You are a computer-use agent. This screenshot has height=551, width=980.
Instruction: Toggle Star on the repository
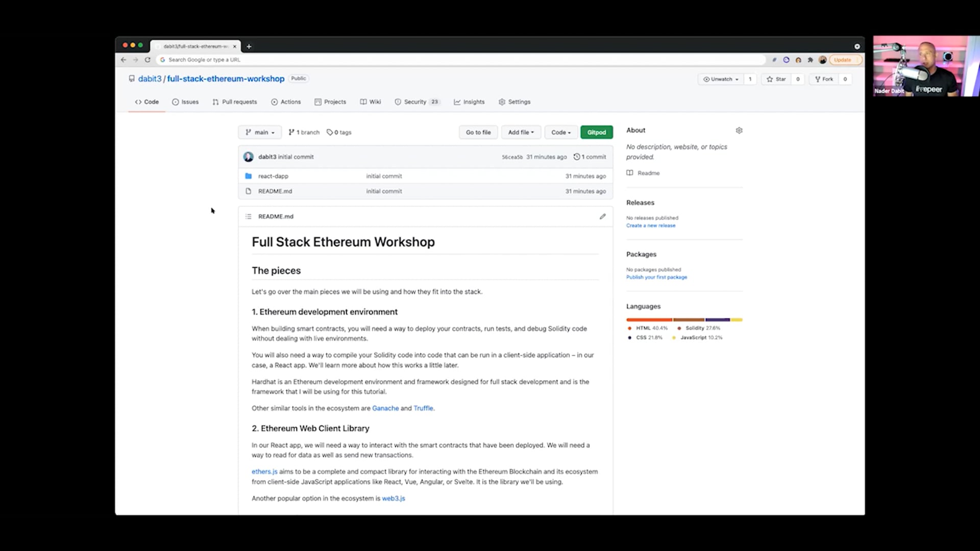coord(776,79)
